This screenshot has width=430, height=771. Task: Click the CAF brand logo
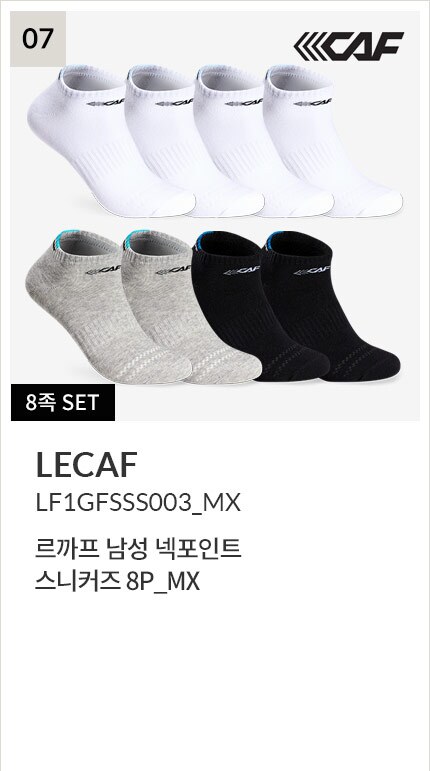tap(348, 46)
